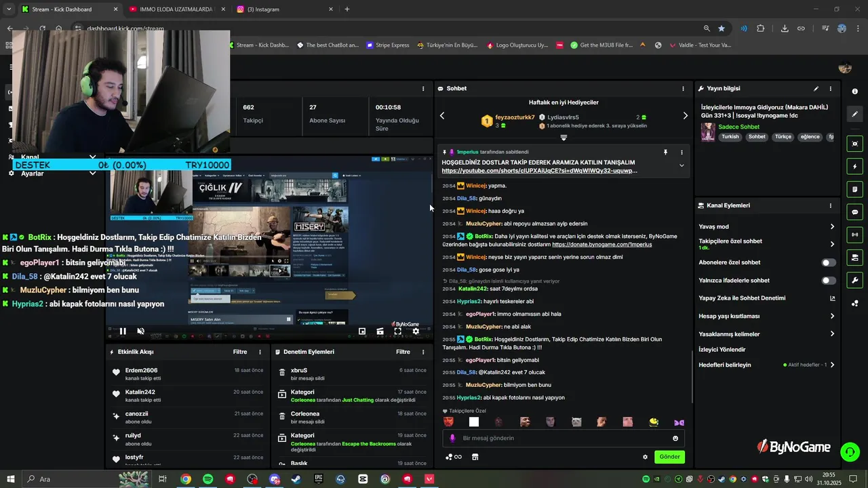Image resolution: width=868 pixels, height=488 pixels.
Task: Click the lightning bolt sidebar icon
Action: click(x=854, y=167)
